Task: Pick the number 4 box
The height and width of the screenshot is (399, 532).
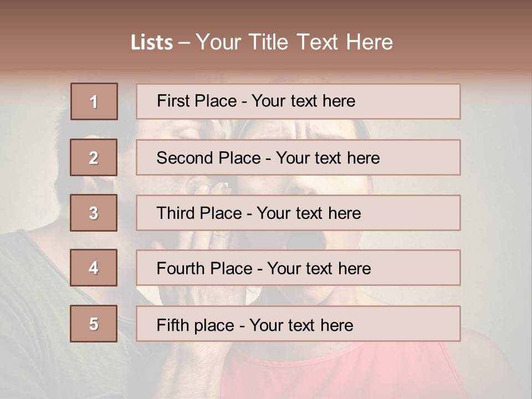Action: (94, 268)
